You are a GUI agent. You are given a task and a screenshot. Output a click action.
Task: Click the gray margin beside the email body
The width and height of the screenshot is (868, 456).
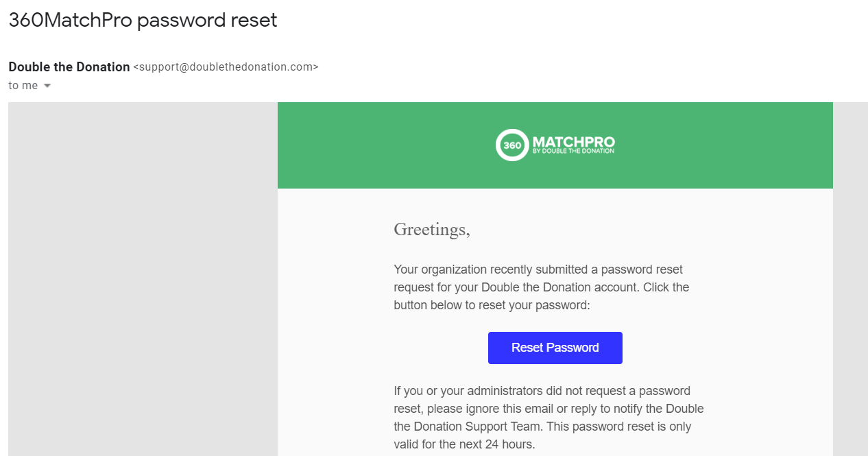tap(137, 274)
